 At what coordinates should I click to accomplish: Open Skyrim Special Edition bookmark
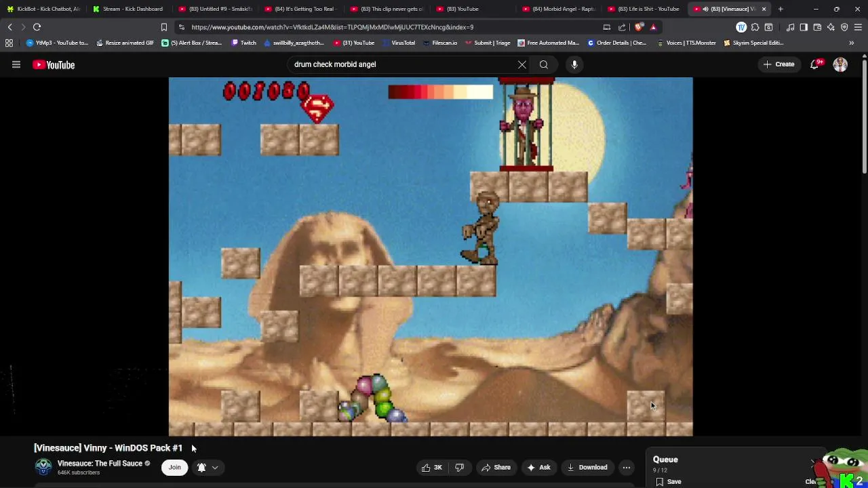point(753,43)
